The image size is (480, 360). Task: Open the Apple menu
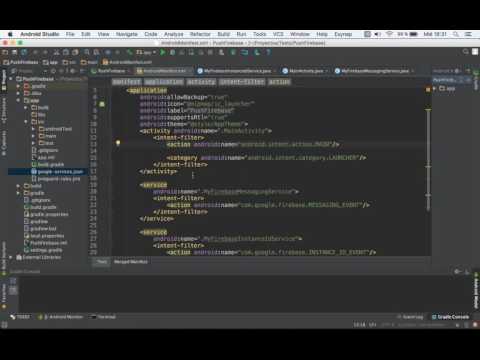click(x=10, y=34)
